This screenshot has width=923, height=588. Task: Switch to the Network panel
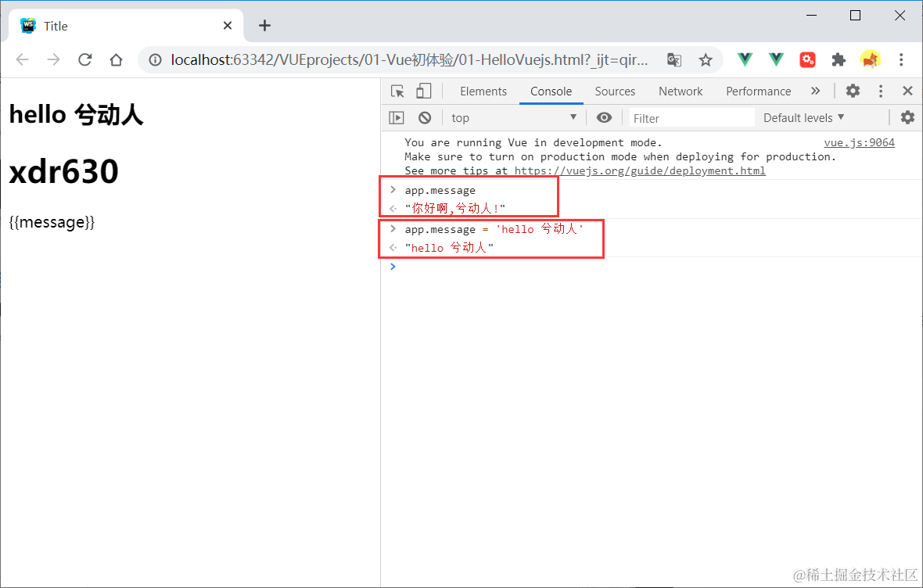(x=681, y=91)
